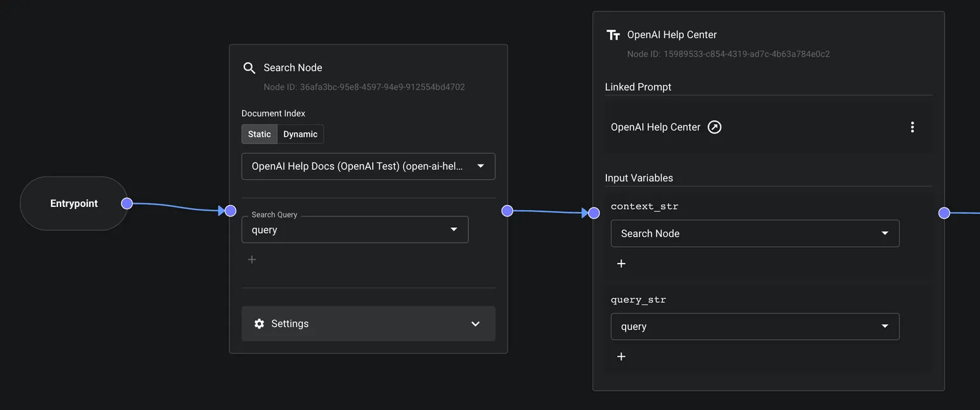Open the context_str Search Node dropdown
Viewport: 980px width, 410px height.
755,234
